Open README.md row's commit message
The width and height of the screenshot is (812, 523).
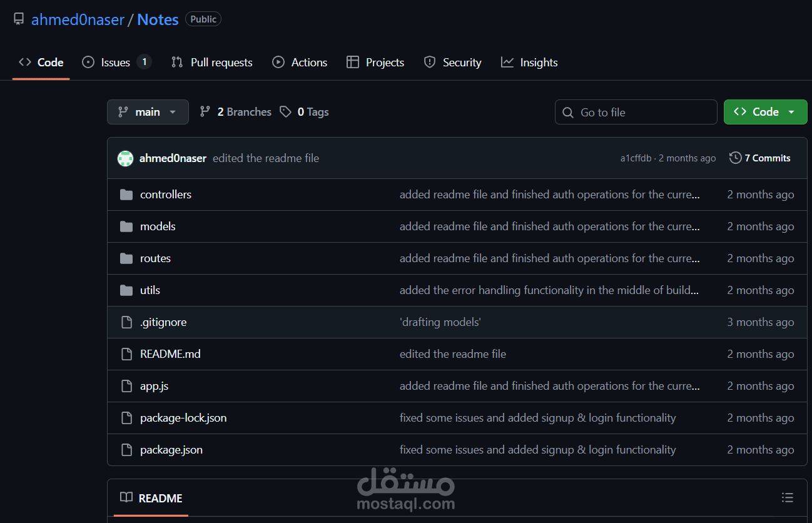(x=453, y=354)
